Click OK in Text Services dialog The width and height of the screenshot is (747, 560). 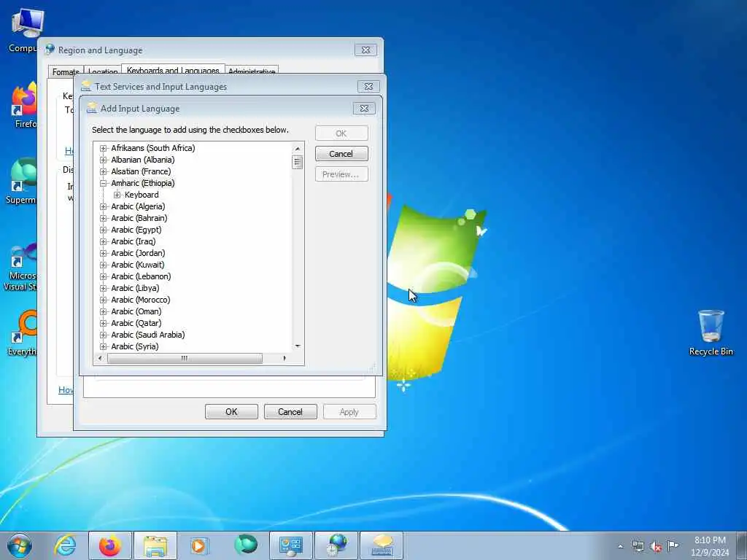231,412
